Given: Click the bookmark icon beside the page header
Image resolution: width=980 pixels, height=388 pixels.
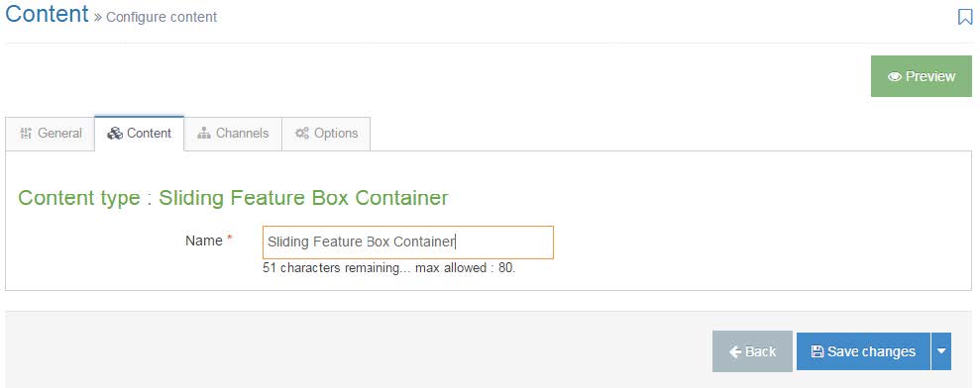Looking at the screenshot, I should point(965,17).
